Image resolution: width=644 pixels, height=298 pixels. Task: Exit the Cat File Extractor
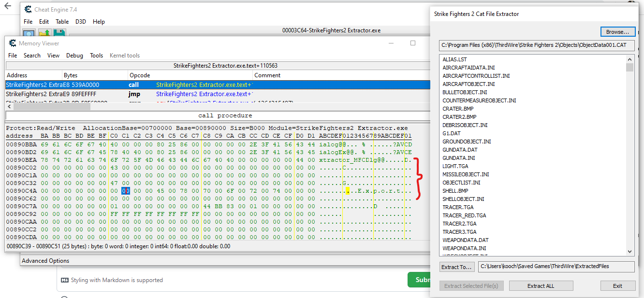[x=618, y=285]
